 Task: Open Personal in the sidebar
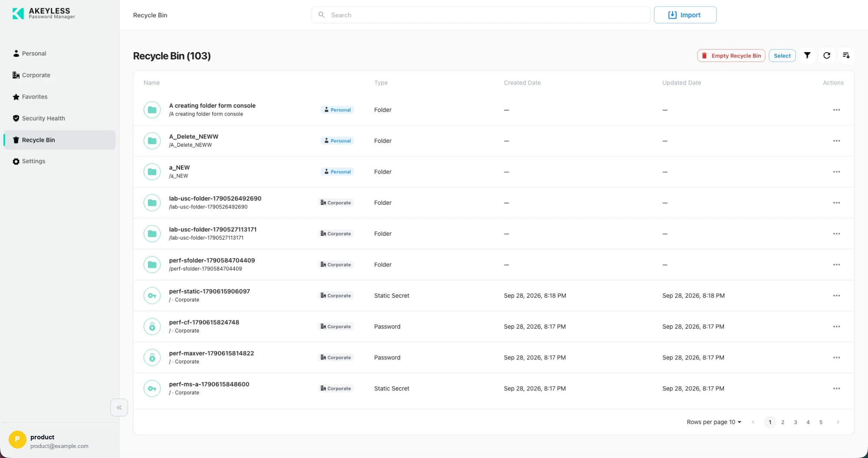(59, 53)
